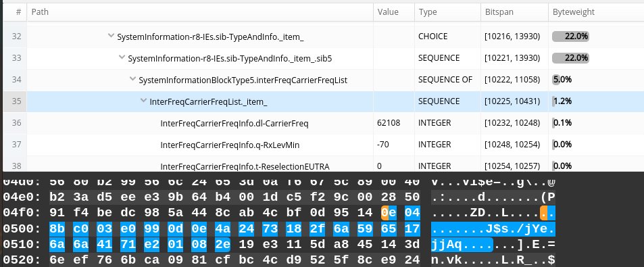The height and width of the screenshot is (267, 644).
Task: Collapse the sib-TypeAndInfo._item_.sib5 node
Action: (122, 57)
